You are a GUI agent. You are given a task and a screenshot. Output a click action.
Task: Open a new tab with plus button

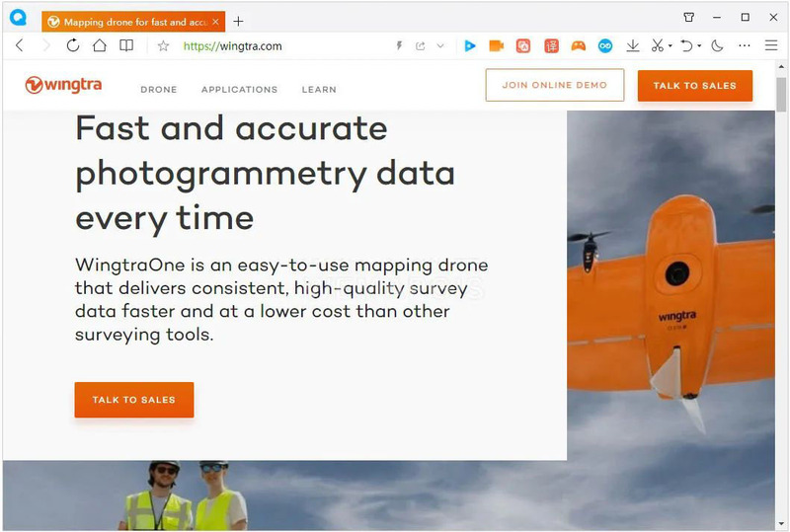238,22
